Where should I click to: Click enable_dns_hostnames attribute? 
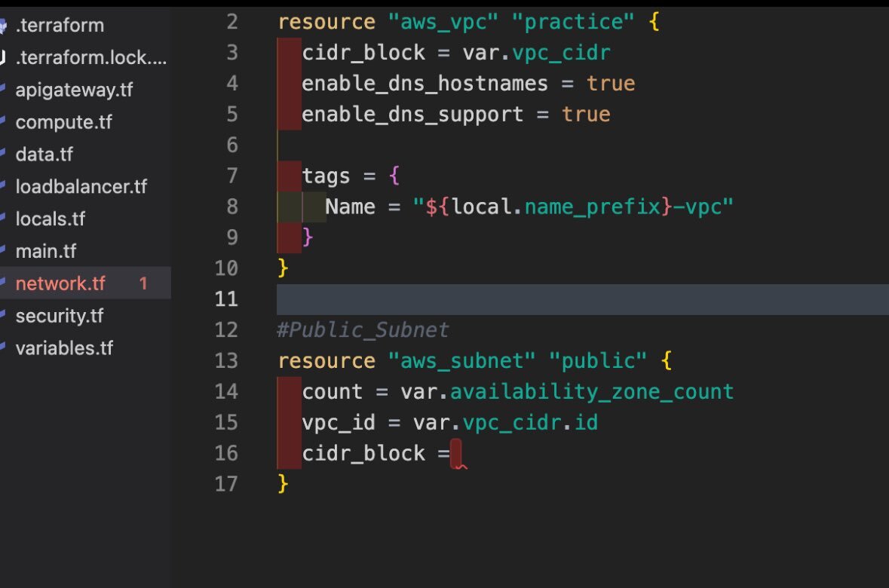coord(425,84)
